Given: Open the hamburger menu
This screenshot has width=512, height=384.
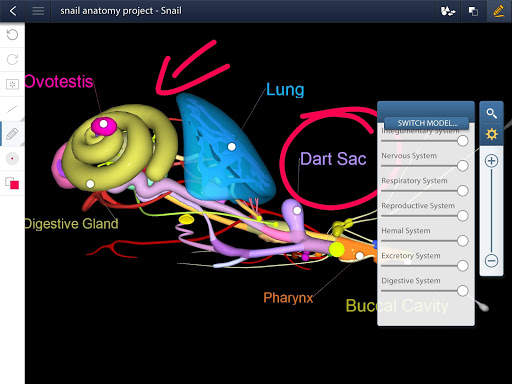Looking at the screenshot, I should point(38,11).
